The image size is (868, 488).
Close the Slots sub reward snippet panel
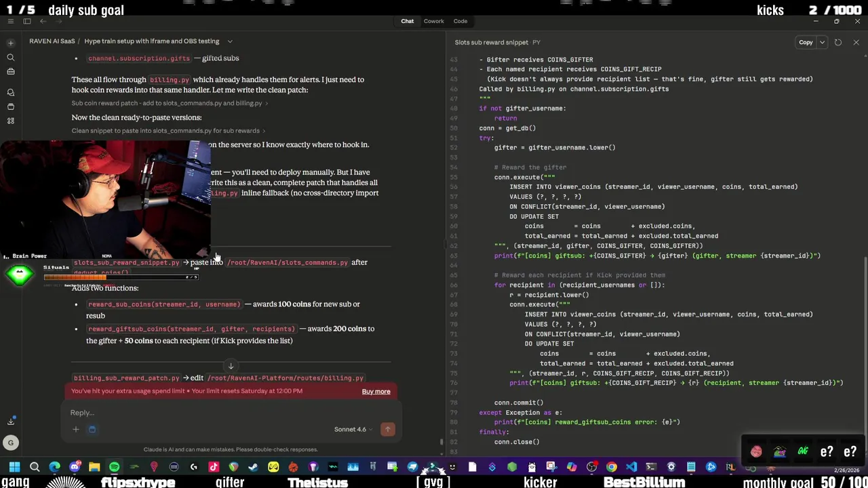856,43
